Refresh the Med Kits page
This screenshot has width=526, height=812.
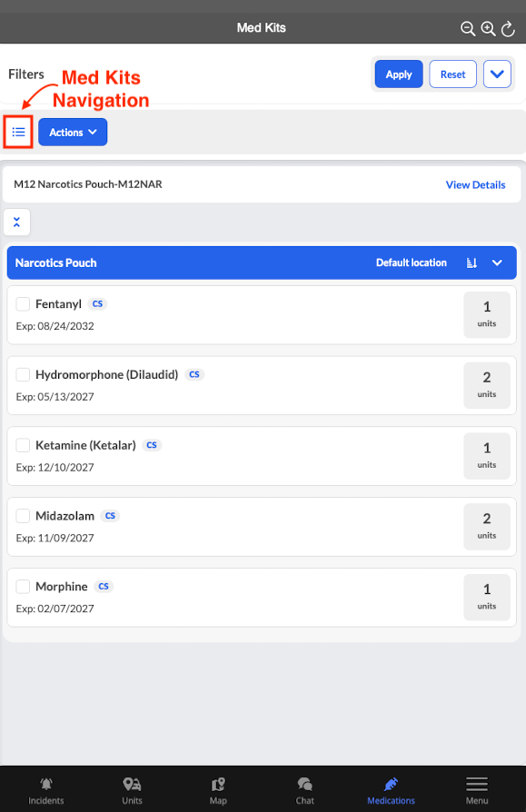(508, 28)
